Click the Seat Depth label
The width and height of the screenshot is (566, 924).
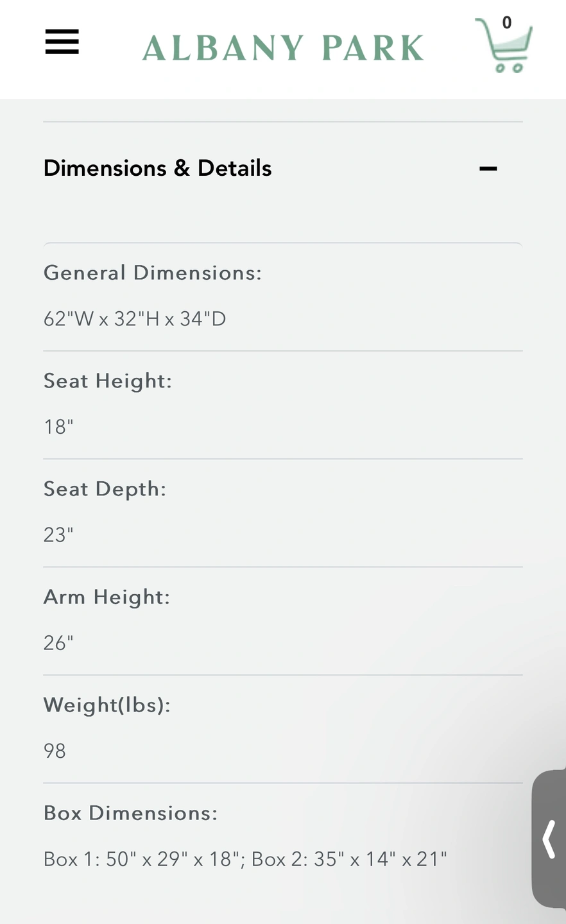(x=105, y=489)
